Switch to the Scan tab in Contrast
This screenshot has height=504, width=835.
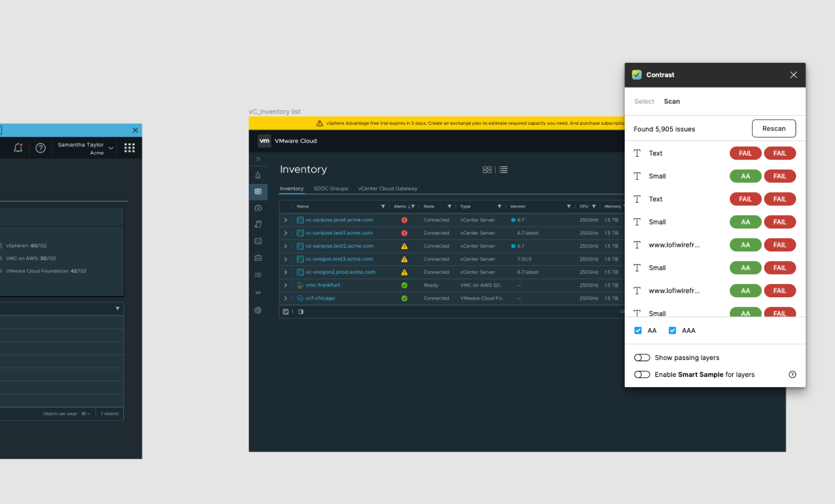[x=672, y=101]
